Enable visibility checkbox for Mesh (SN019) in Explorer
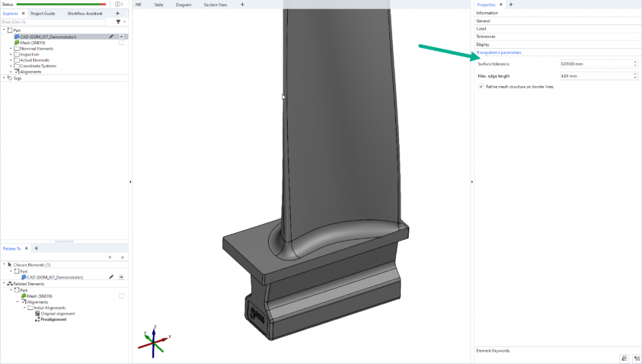 (x=121, y=43)
